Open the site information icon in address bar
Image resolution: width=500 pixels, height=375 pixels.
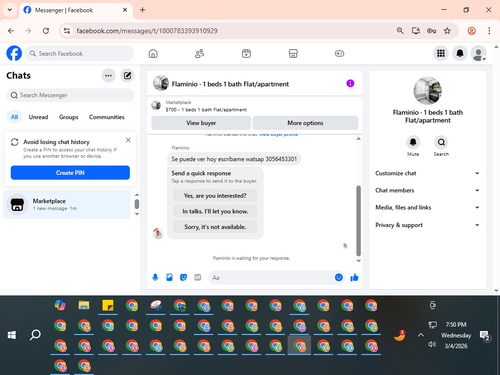67,31
